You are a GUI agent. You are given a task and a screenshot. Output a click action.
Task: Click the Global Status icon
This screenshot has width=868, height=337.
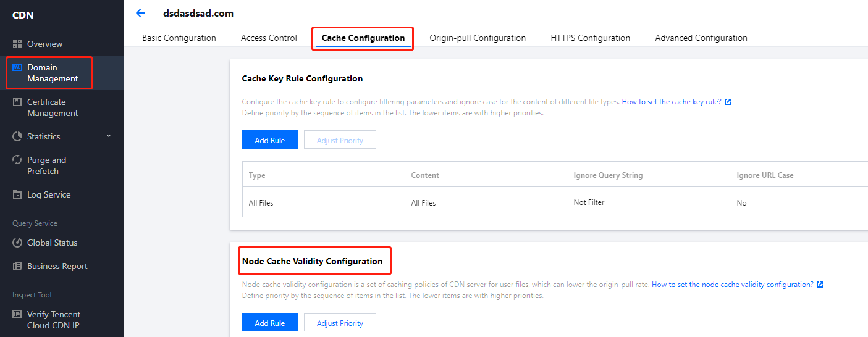pyautogui.click(x=17, y=243)
